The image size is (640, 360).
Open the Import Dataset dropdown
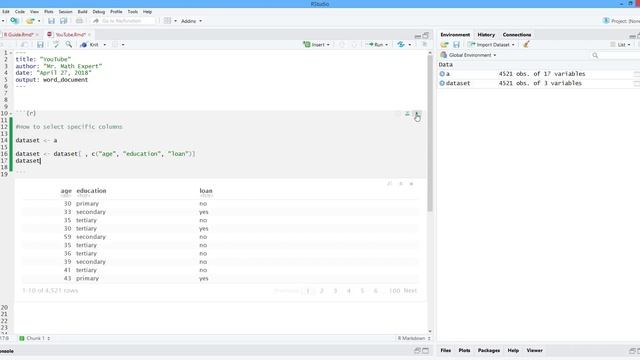coord(491,44)
